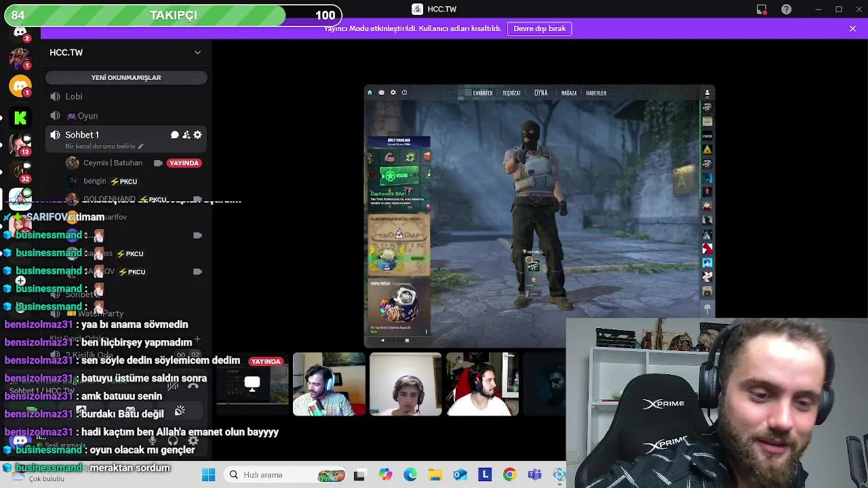Open the orange Discord home server icon
This screenshot has width=868, height=488.
point(20,86)
